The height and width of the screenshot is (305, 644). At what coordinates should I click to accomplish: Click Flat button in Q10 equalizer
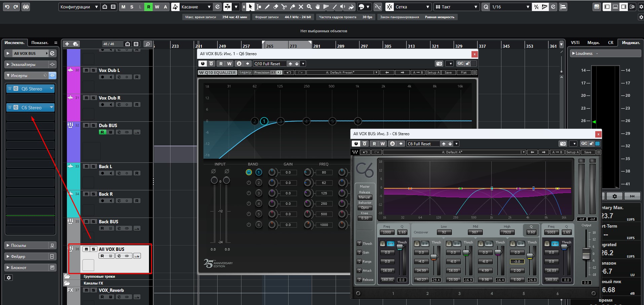463,73
